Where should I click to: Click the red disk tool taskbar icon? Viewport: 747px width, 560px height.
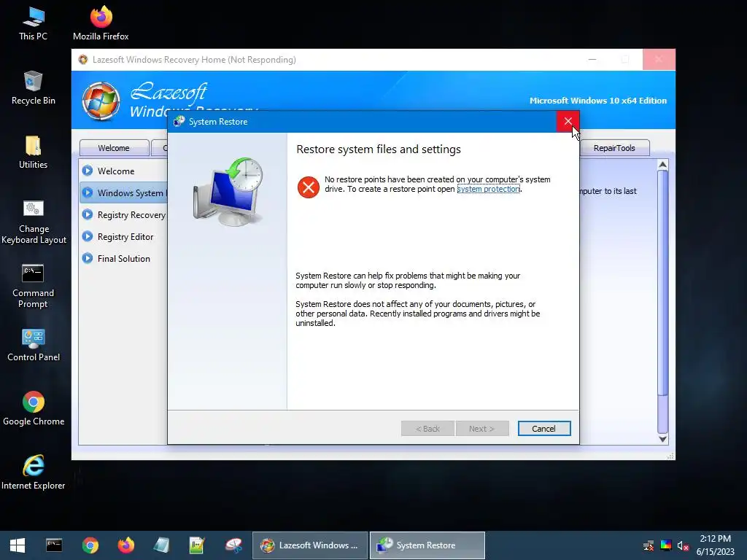233,545
